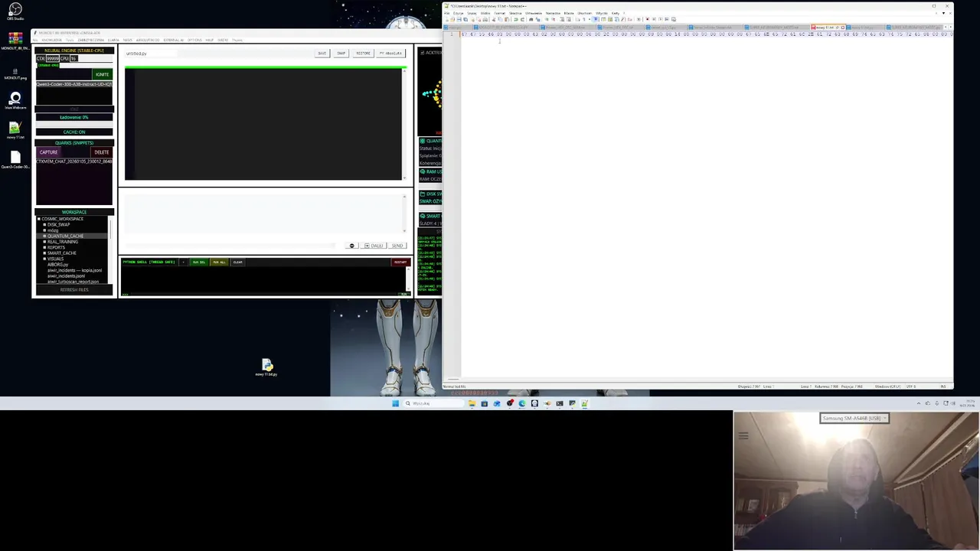Open Notepad++ document list dropdown arrow

click(x=943, y=13)
